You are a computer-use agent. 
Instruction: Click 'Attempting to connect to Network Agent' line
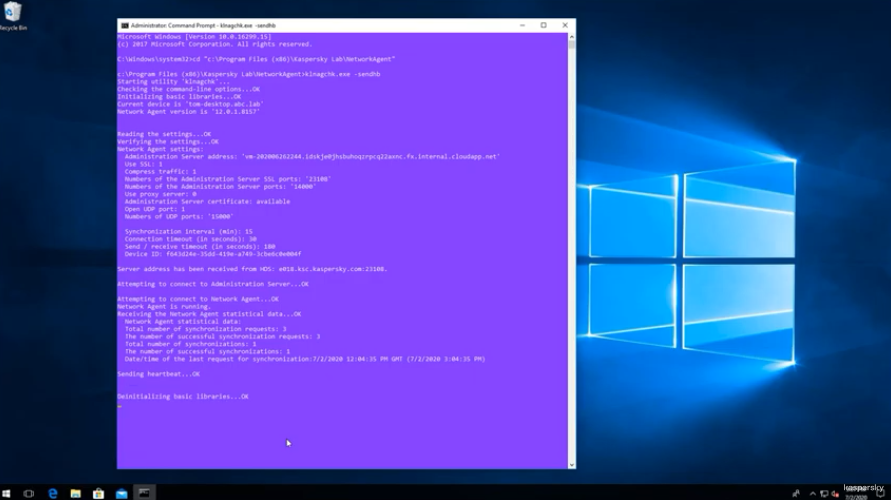pos(198,299)
